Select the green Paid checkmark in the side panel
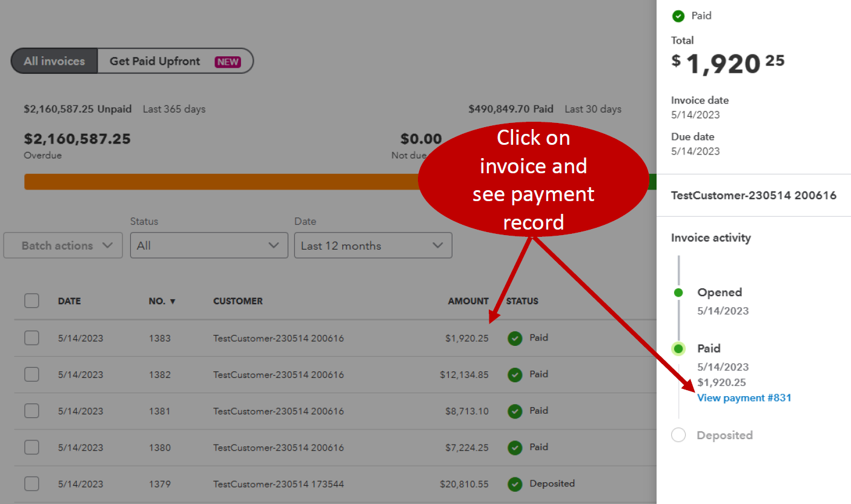 pyautogui.click(x=678, y=16)
